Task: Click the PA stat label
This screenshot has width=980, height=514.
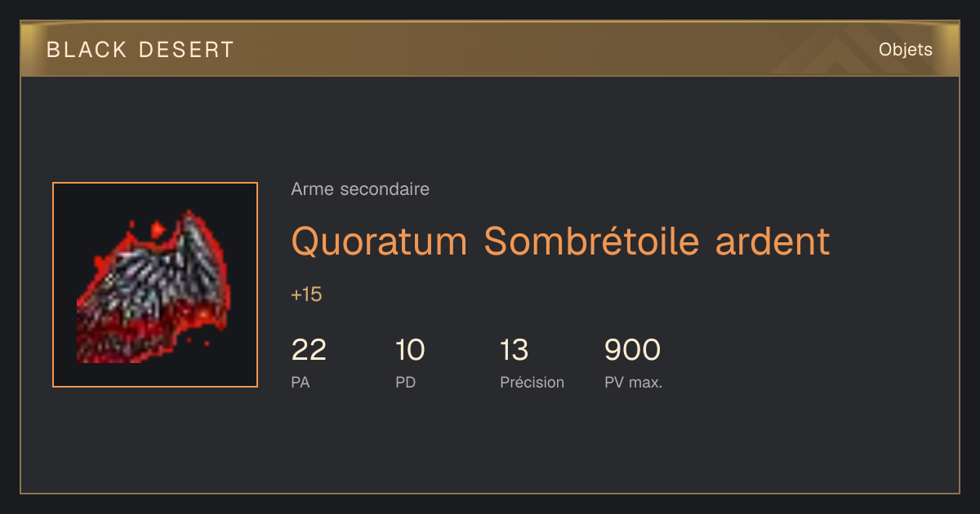Action: pos(301,382)
